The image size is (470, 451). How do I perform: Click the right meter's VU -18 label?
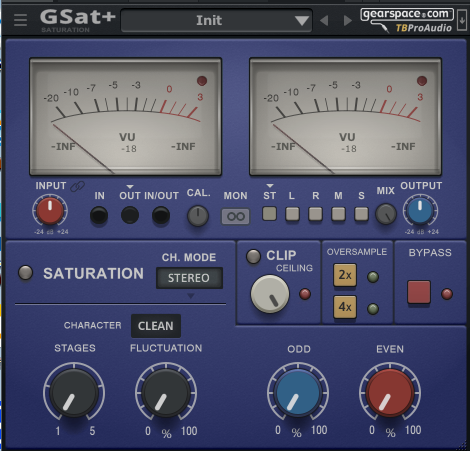click(x=348, y=142)
